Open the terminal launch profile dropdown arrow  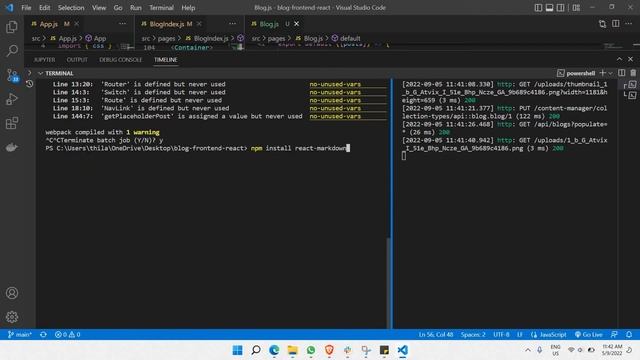click(611, 73)
